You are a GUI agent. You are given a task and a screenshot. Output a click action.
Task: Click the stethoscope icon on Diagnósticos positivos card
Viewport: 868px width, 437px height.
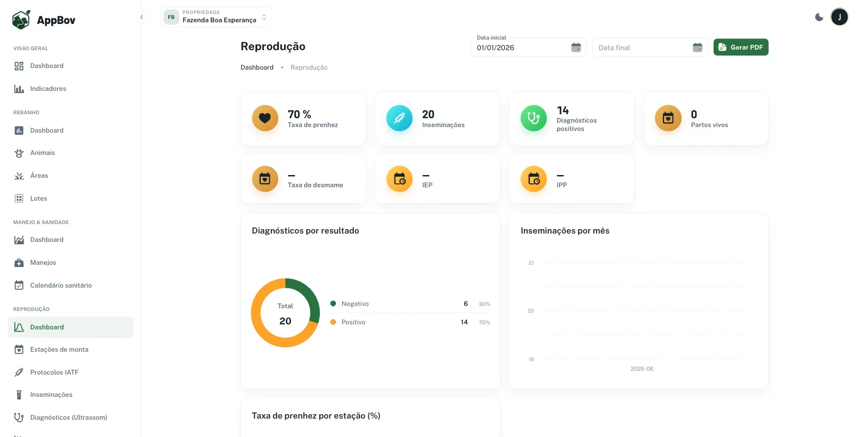point(534,118)
